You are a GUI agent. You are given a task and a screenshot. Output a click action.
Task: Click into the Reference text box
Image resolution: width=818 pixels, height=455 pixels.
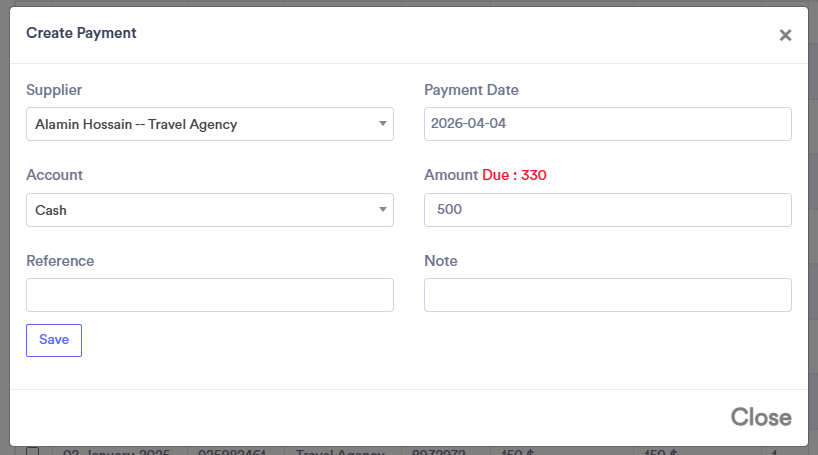pos(209,295)
